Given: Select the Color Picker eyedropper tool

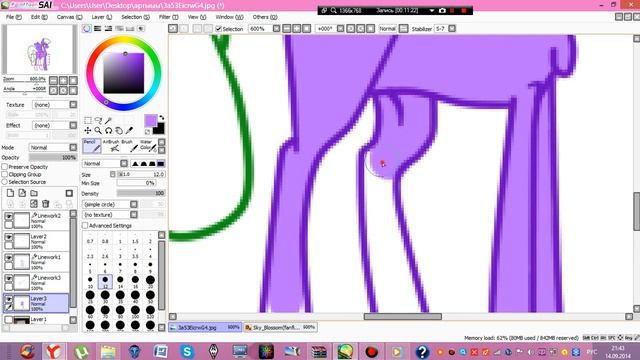Looking at the screenshot, I should [129, 131].
